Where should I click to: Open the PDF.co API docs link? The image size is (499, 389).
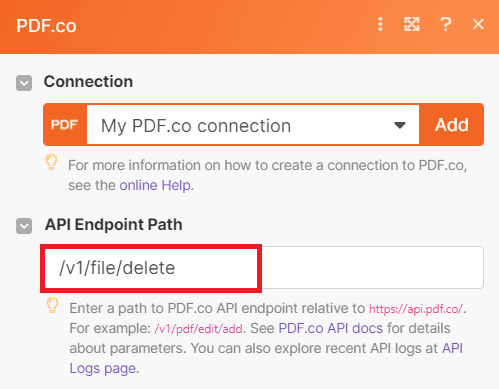click(331, 328)
